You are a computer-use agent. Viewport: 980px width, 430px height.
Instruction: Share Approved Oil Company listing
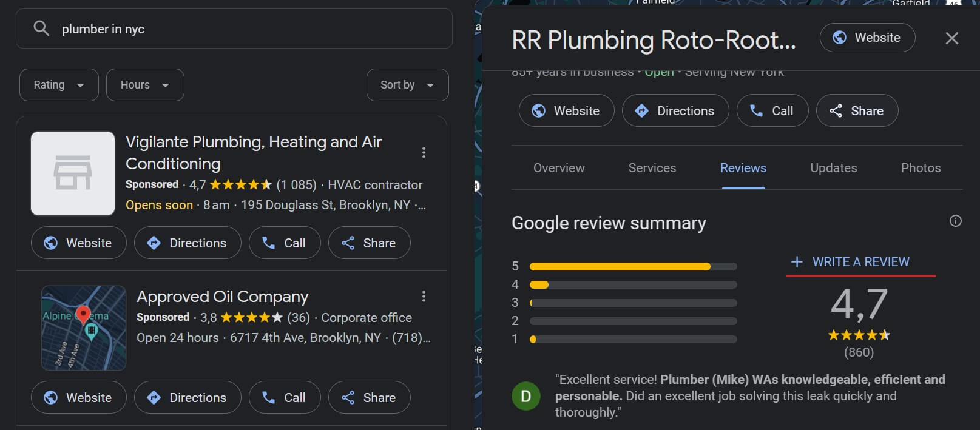369,397
